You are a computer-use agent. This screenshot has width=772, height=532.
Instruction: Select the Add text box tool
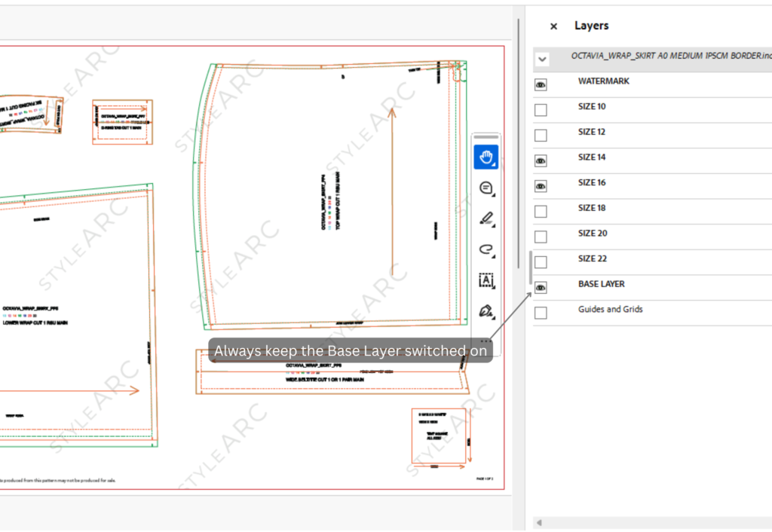(486, 280)
